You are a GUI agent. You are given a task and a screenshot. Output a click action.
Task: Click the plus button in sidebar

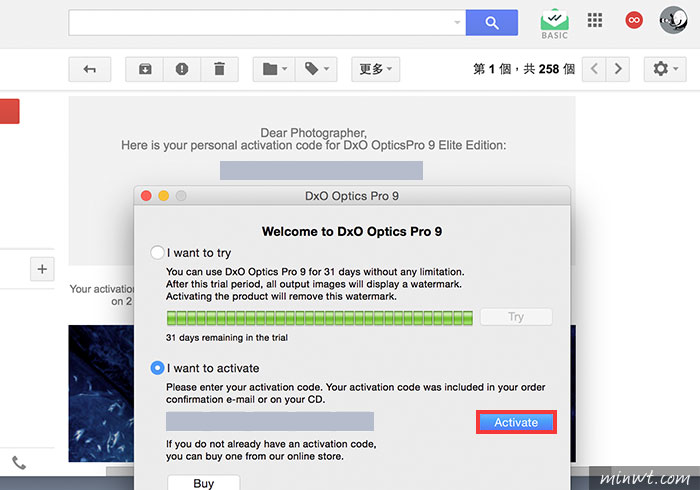pos(42,269)
